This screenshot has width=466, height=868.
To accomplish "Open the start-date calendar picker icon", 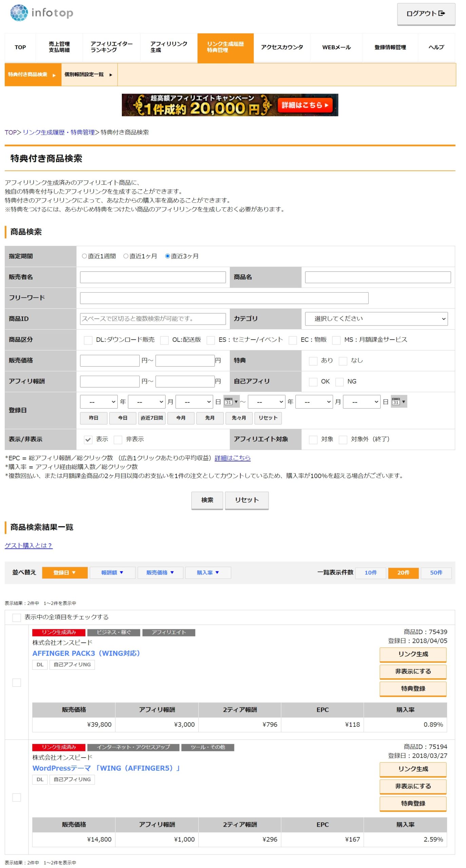I will click(231, 402).
